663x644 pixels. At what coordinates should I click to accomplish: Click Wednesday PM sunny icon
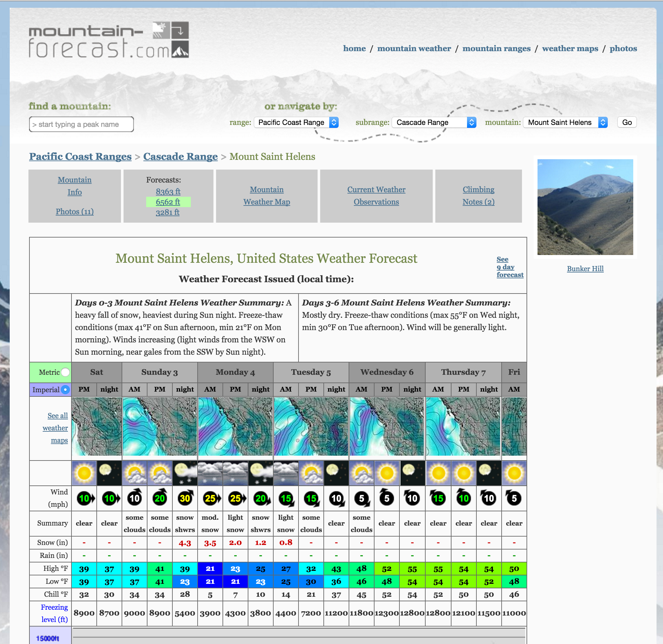(387, 473)
